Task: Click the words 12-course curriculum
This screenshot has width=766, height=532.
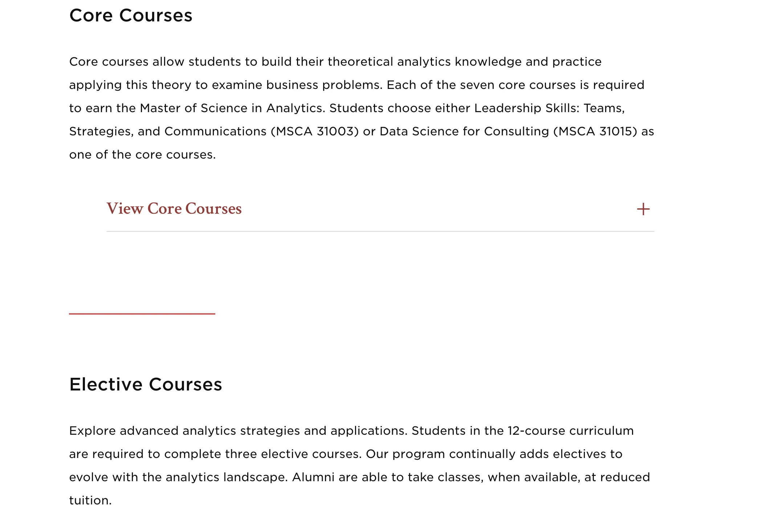Action: (570, 431)
